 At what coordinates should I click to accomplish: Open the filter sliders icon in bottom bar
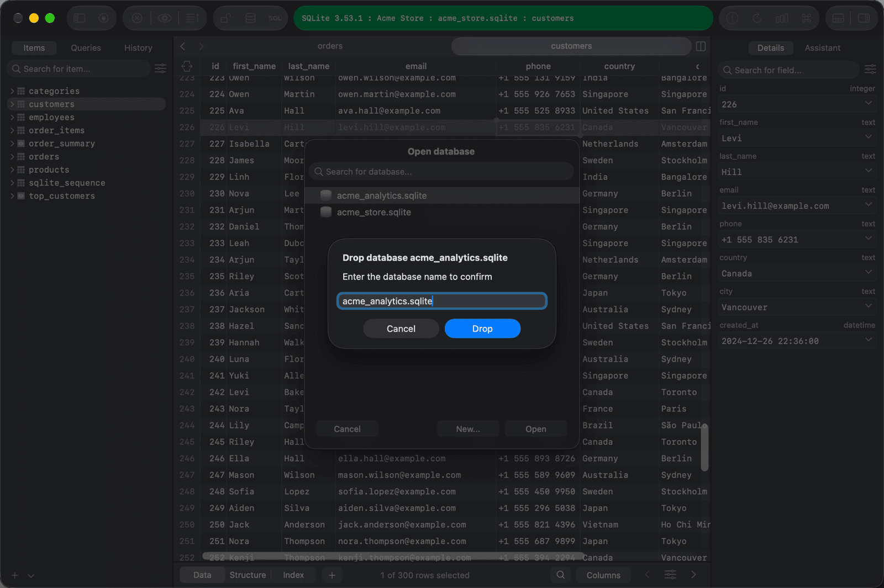pyautogui.click(x=670, y=575)
